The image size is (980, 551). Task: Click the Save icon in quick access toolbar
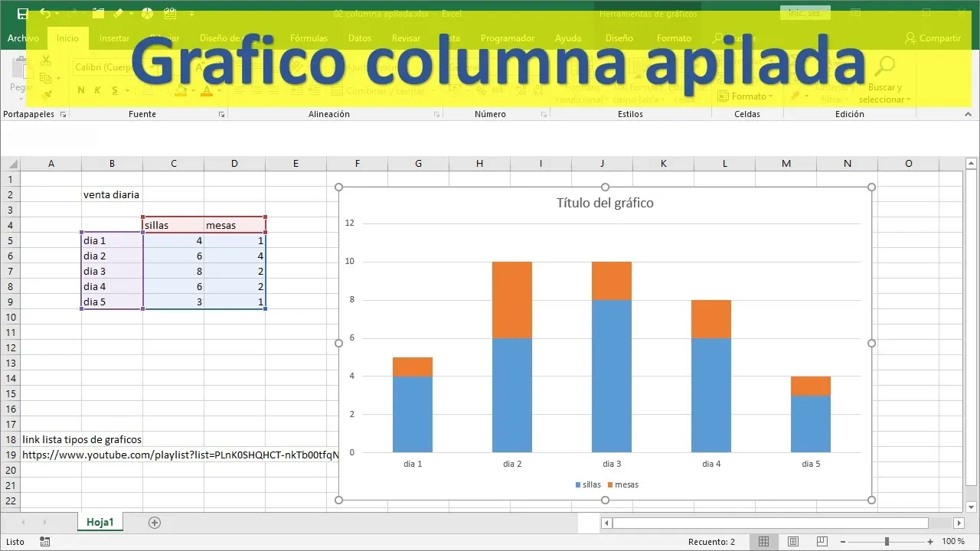(x=22, y=13)
